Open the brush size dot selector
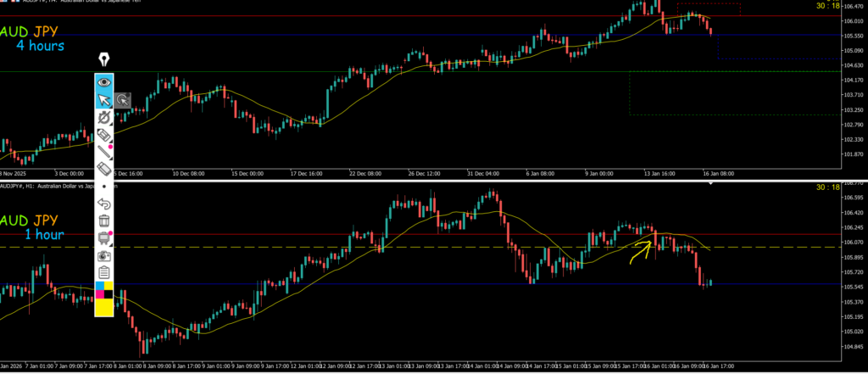This screenshot has height=374, width=868. tap(104, 186)
